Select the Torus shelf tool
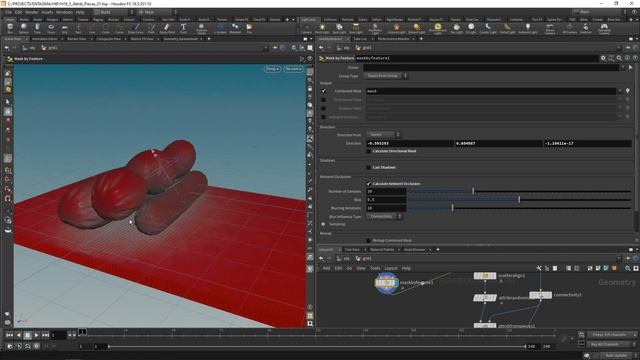The height and width of the screenshot is (360, 640). 51,29
